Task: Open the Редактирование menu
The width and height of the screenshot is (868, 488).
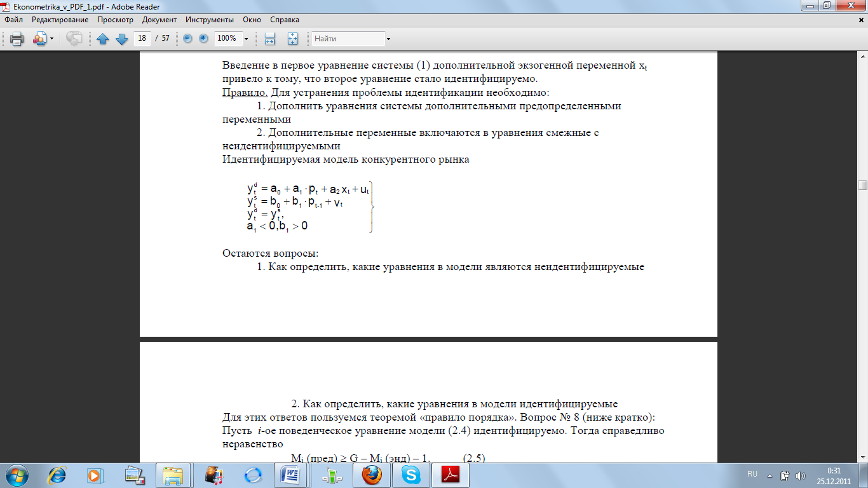Action: 60,20
